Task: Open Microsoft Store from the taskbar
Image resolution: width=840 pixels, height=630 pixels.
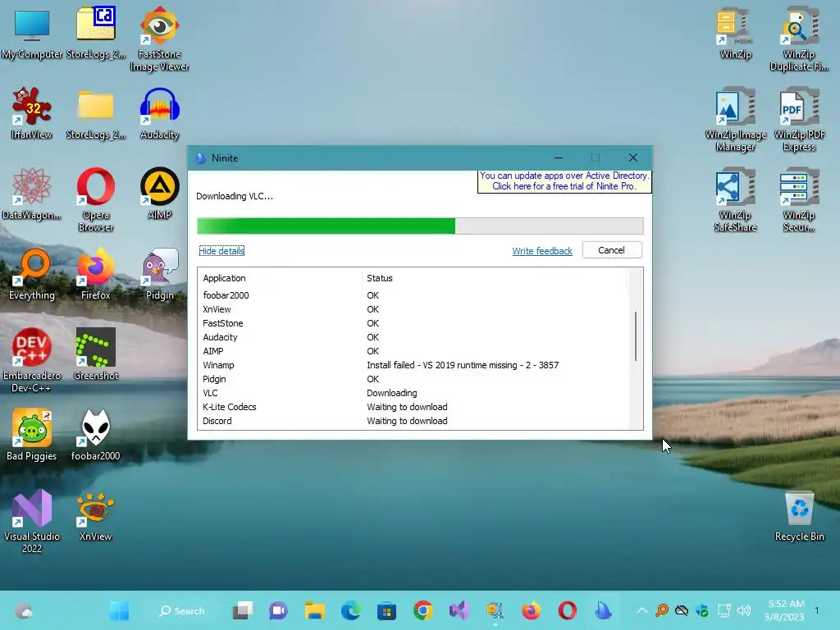Action: pos(387,610)
